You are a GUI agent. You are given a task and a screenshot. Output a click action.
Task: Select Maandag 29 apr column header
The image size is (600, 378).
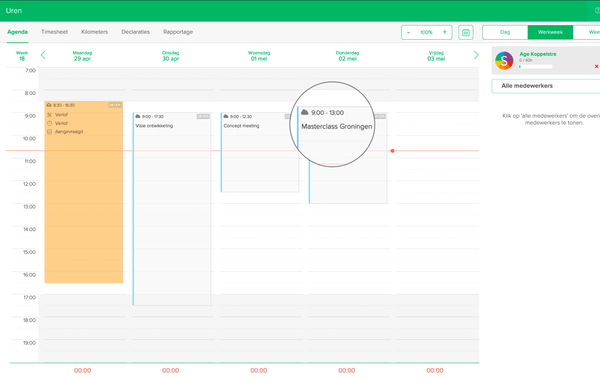click(82, 56)
